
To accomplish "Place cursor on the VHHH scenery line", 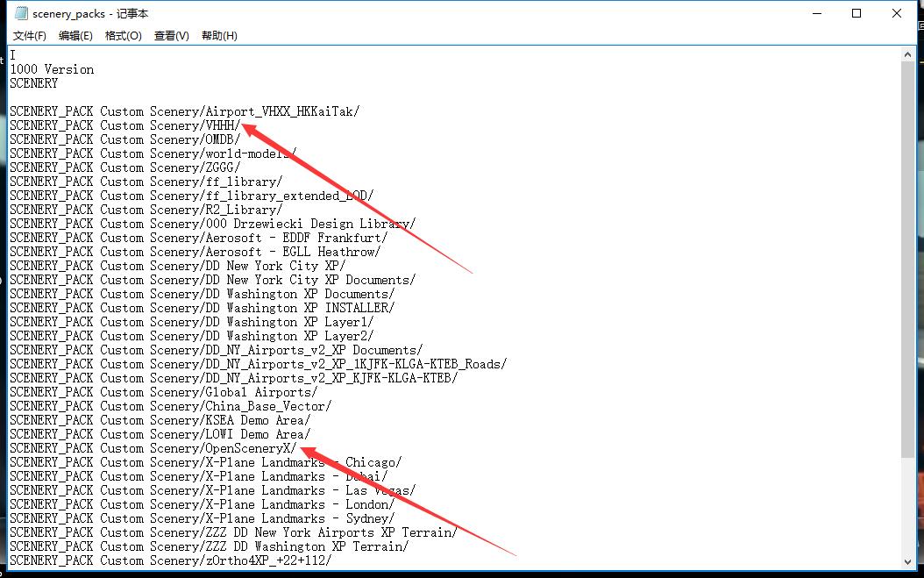I will coord(125,125).
